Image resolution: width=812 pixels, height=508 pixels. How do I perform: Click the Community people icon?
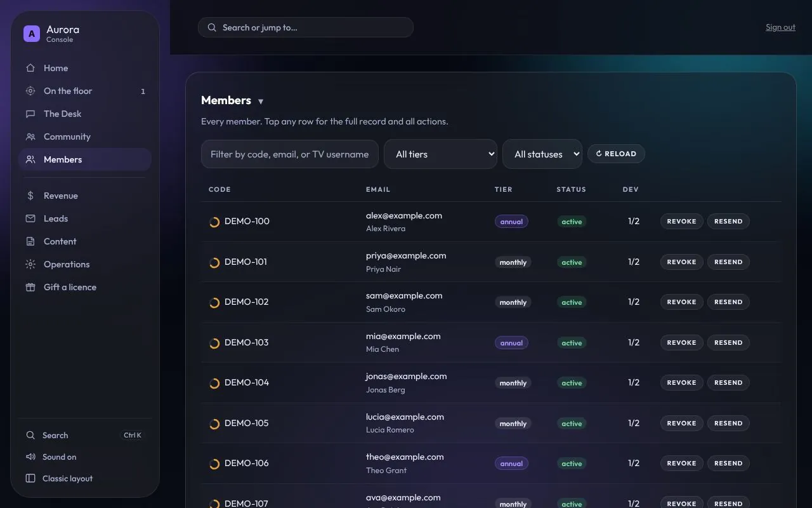[30, 137]
